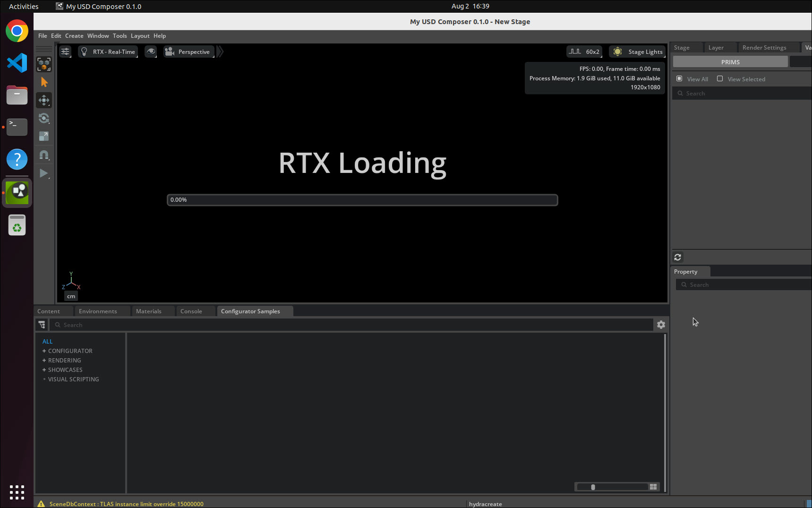Select the Scale tool
Viewport: 812px width, 508px height.
44,136
